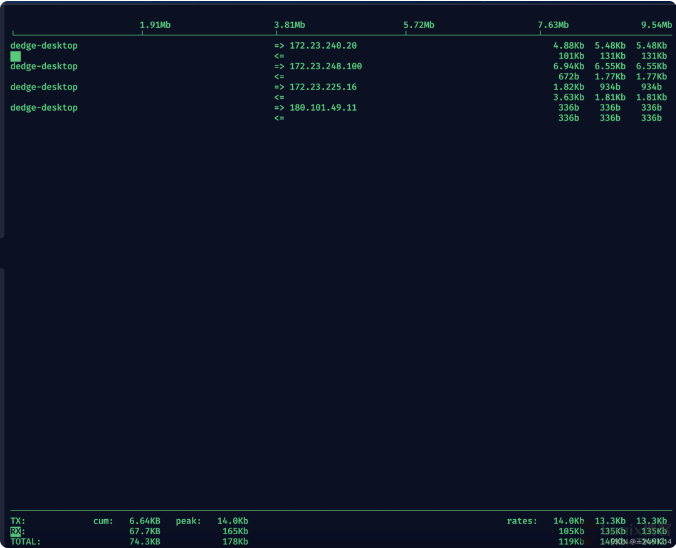
Task: Click dedge-desktop in the 172.23.240.20 row
Action: (44, 46)
